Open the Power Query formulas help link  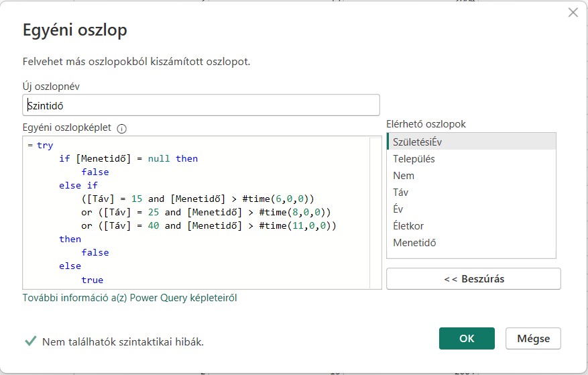tap(130, 298)
